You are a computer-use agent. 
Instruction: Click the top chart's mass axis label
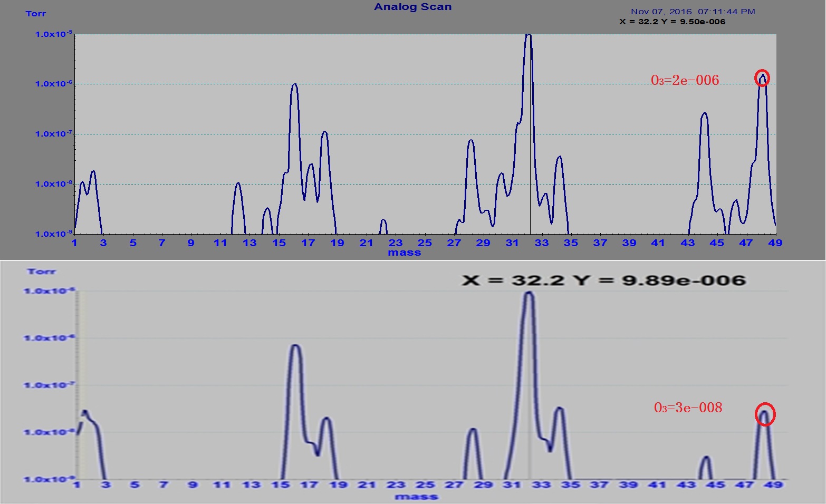tap(404, 253)
